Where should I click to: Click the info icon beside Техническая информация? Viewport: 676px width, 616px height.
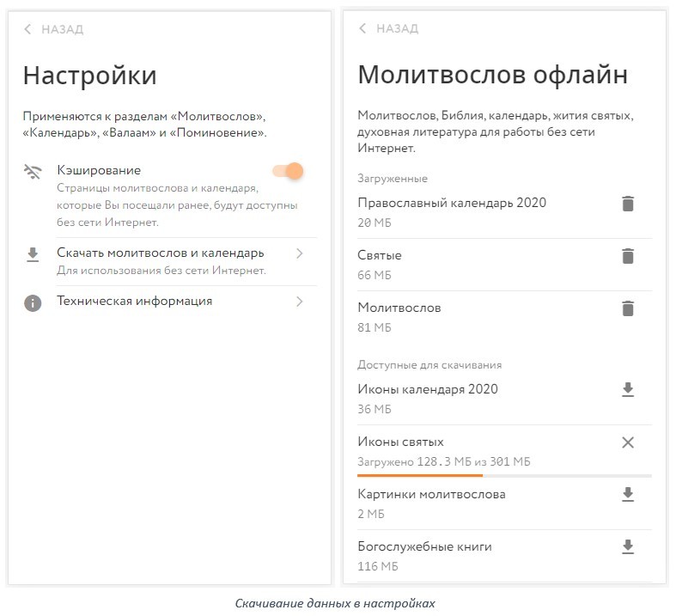click(33, 302)
